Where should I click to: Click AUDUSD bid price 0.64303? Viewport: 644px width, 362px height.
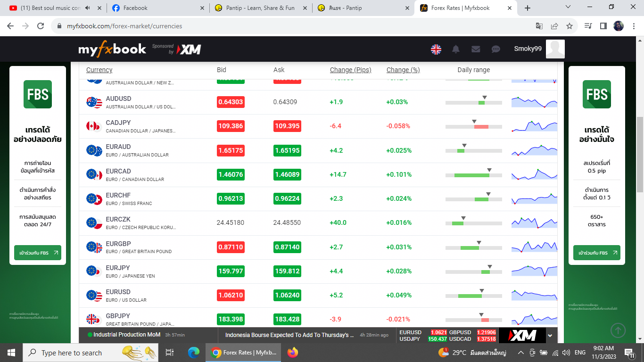pyautogui.click(x=231, y=102)
